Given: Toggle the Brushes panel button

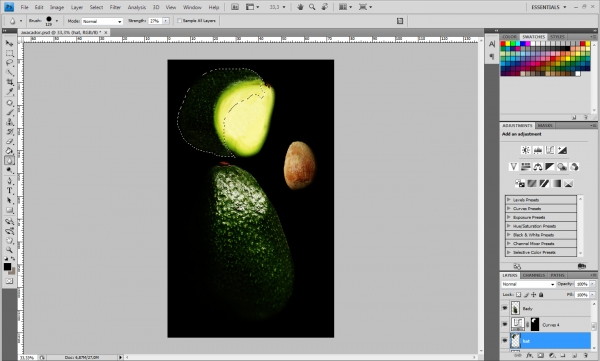Looking at the screenshot, I should pos(400,21).
